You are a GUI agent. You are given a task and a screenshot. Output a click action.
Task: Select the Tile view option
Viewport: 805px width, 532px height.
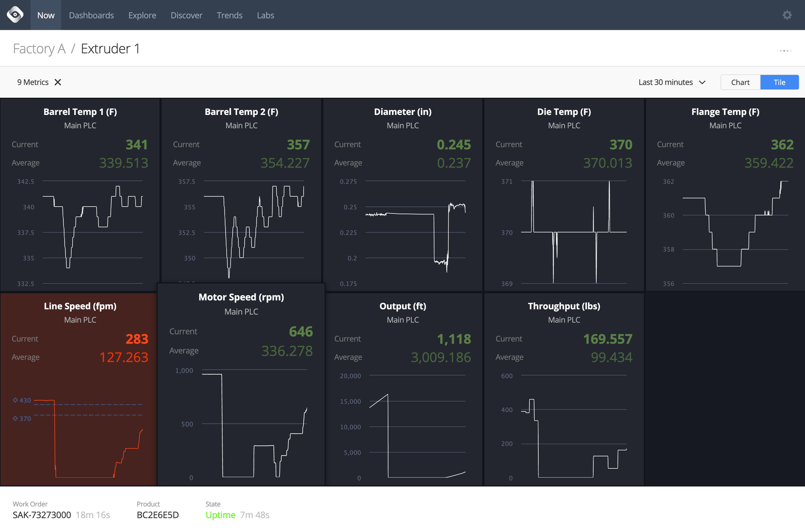779,82
